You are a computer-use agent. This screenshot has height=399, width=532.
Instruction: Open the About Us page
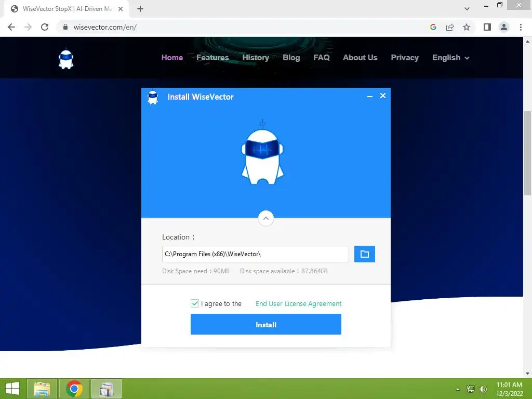(360, 58)
